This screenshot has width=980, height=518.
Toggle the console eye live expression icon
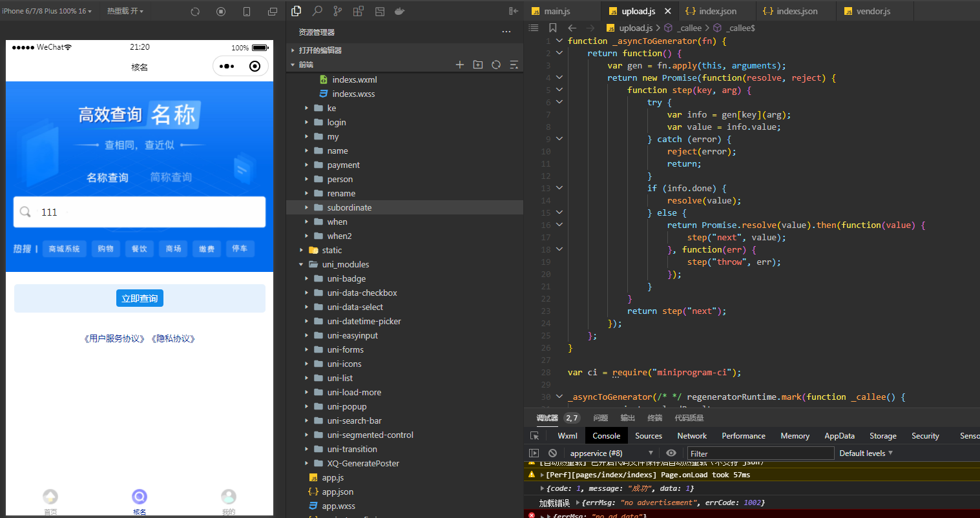point(671,453)
